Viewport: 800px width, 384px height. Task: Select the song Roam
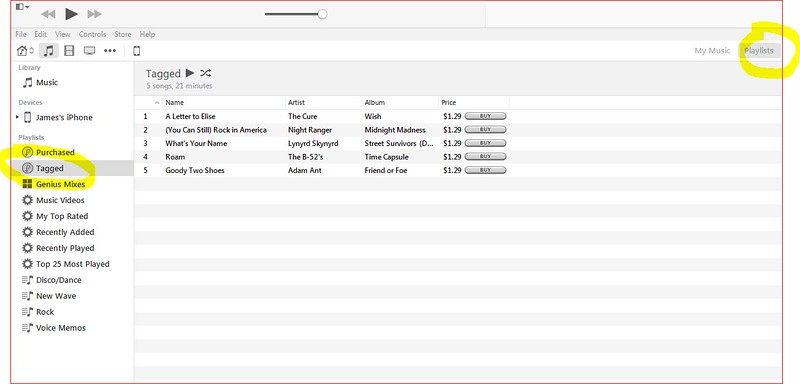[x=175, y=157]
